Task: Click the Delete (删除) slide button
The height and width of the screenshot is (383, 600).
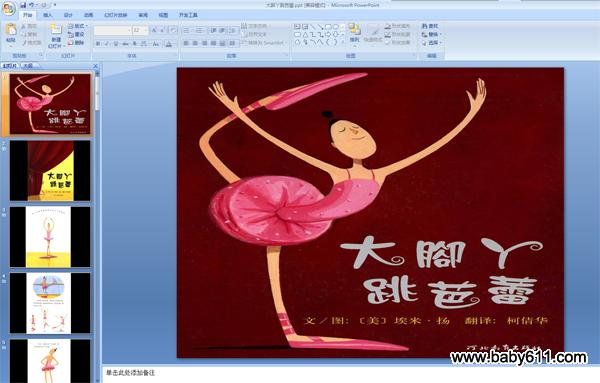Action: [76, 43]
